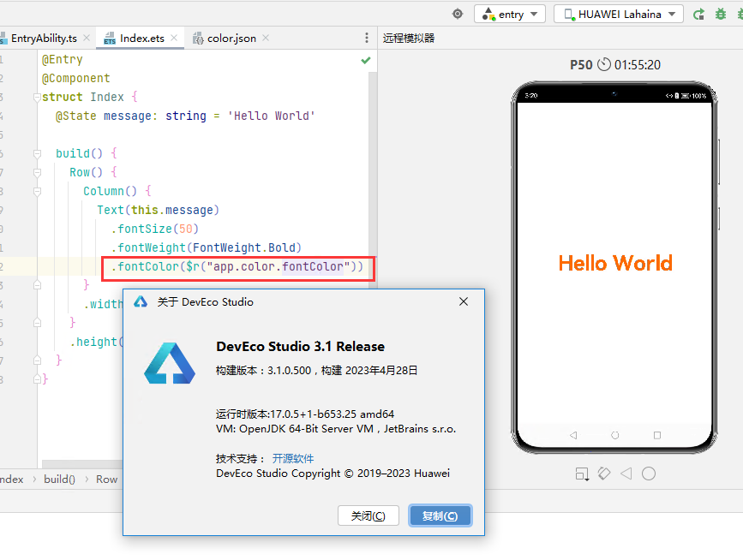Click the editor horizontal scrollbar

82,463
